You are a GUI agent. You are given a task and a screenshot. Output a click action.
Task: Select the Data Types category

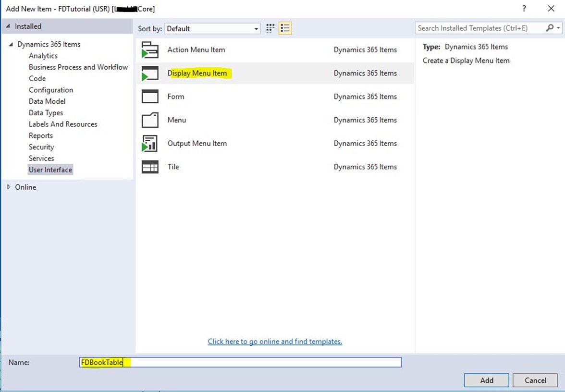[46, 113]
